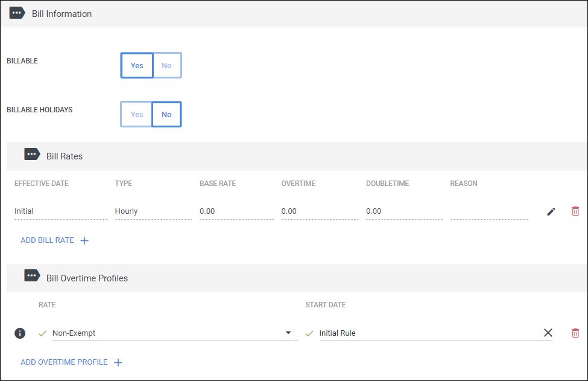The width and height of the screenshot is (588, 381).
Task: Click the Bill Rates tag icon
Action: coord(32,155)
